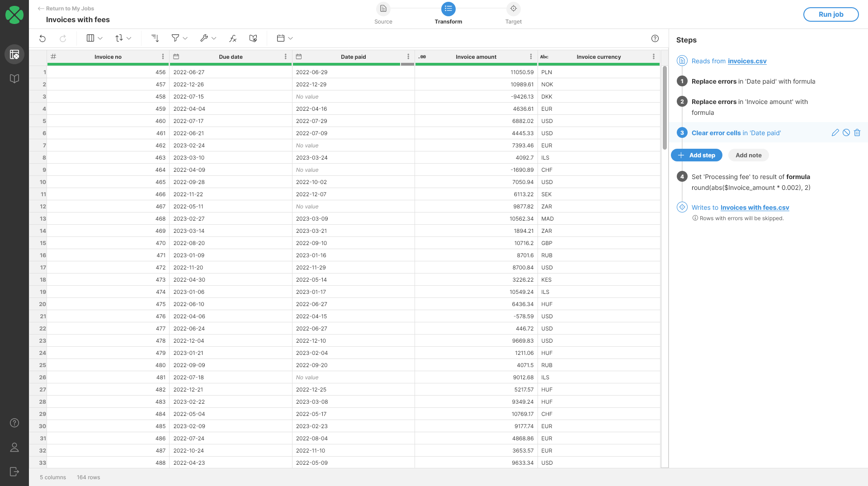Undo the last change
The image size is (868, 486).
tap(42, 38)
